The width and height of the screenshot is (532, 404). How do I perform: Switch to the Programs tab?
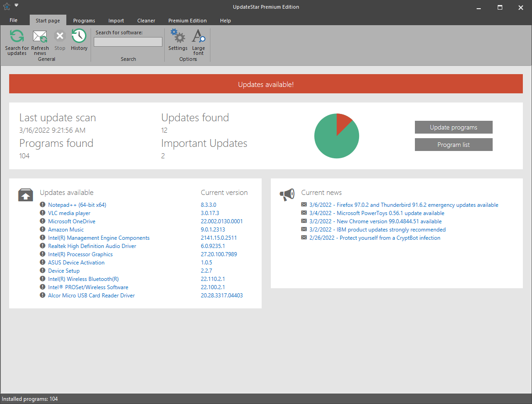[x=84, y=21]
